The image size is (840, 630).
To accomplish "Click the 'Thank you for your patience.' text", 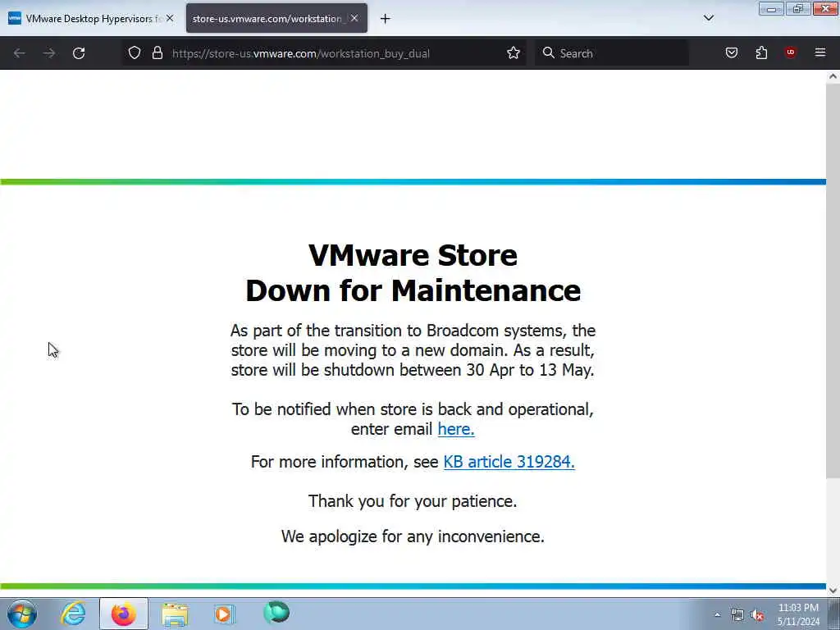I will (x=413, y=501).
